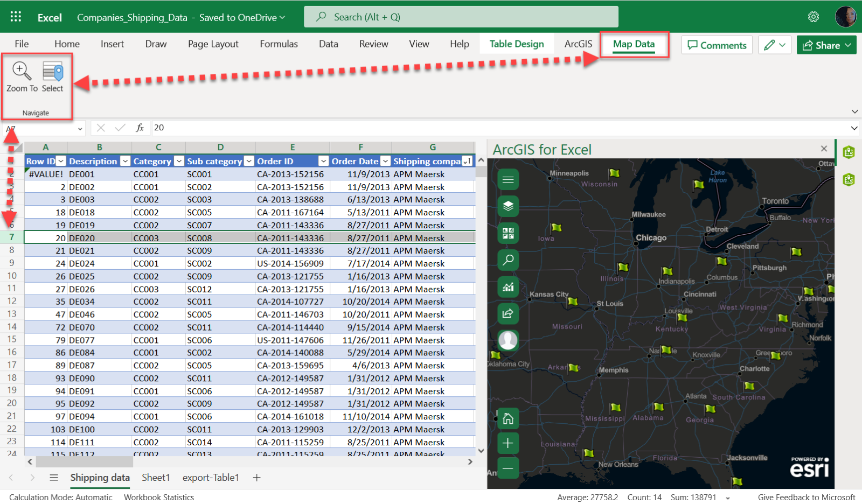Switch to the Map Data tab
Image resolution: width=862 pixels, height=504 pixels.
pos(634,45)
